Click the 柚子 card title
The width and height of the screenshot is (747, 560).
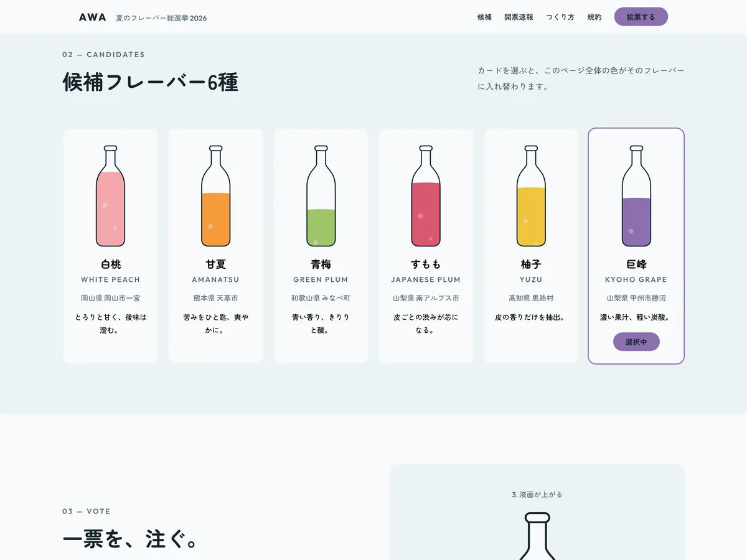[531, 264]
